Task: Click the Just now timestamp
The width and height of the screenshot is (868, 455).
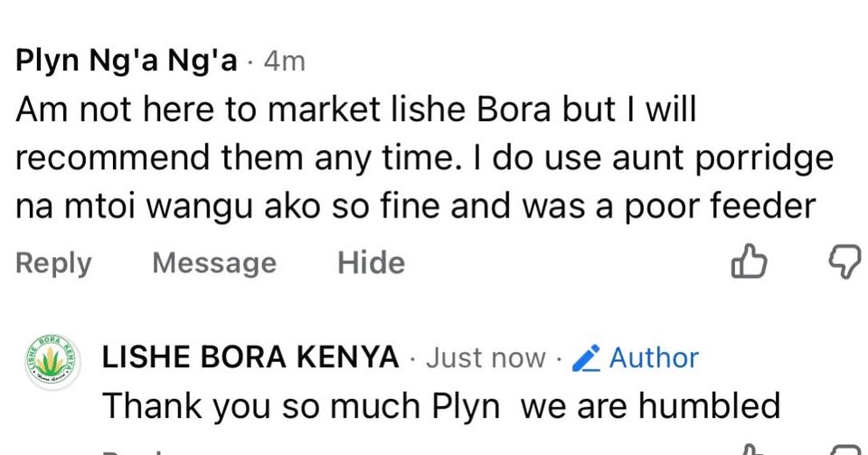Action: coord(486,358)
